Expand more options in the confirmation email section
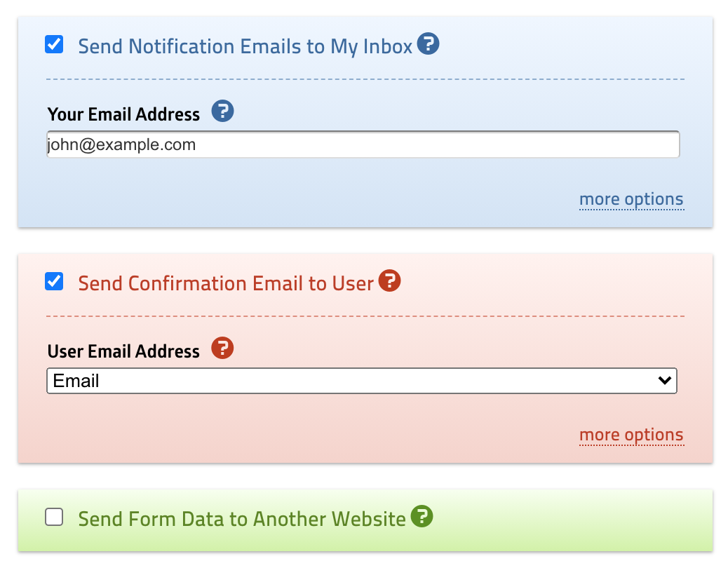Image resolution: width=728 pixels, height=568 pixels. tap(631, 435)
